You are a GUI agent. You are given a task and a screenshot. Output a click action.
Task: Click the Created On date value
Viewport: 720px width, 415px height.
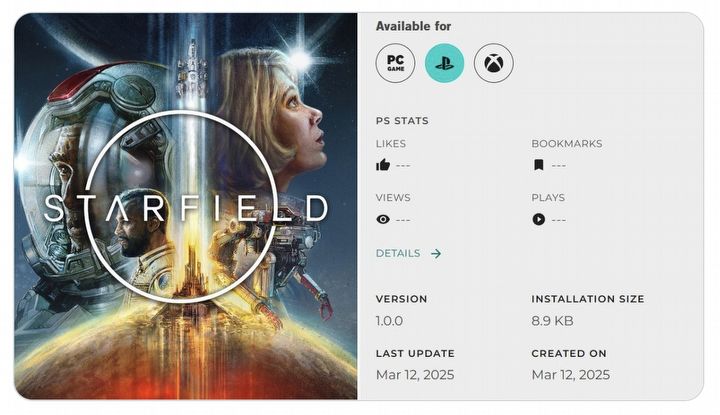[x=570, y=375]
